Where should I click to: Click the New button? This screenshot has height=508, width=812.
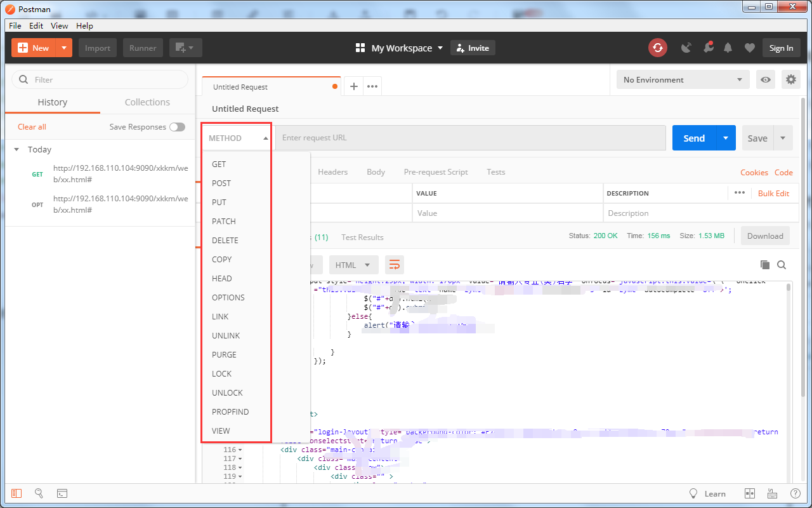34,48
